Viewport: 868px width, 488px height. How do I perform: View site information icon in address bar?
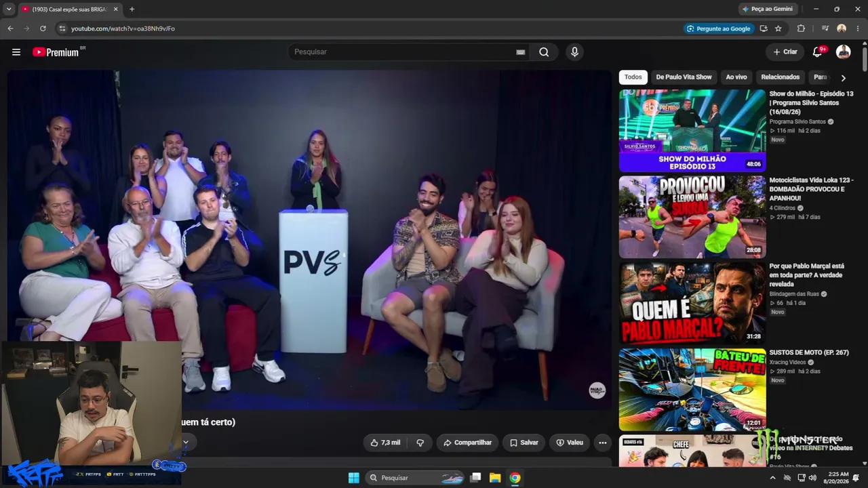[x=62, y=28]
